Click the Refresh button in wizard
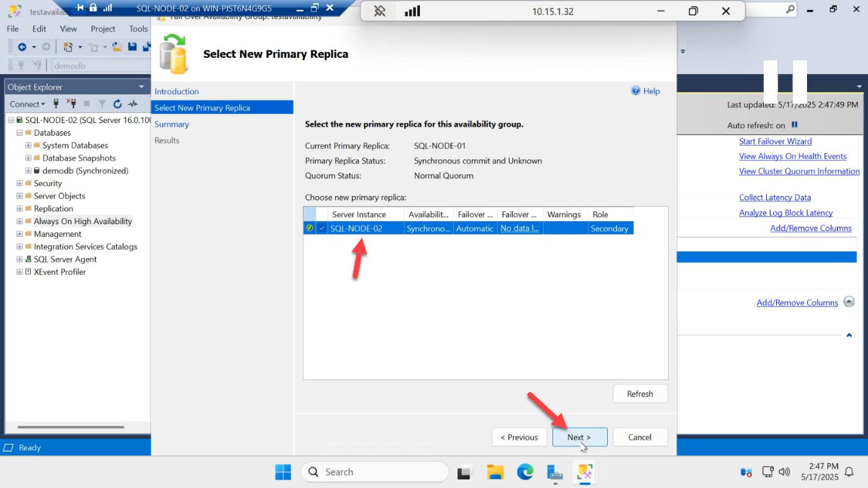868x488 pixels. point(640,394)
